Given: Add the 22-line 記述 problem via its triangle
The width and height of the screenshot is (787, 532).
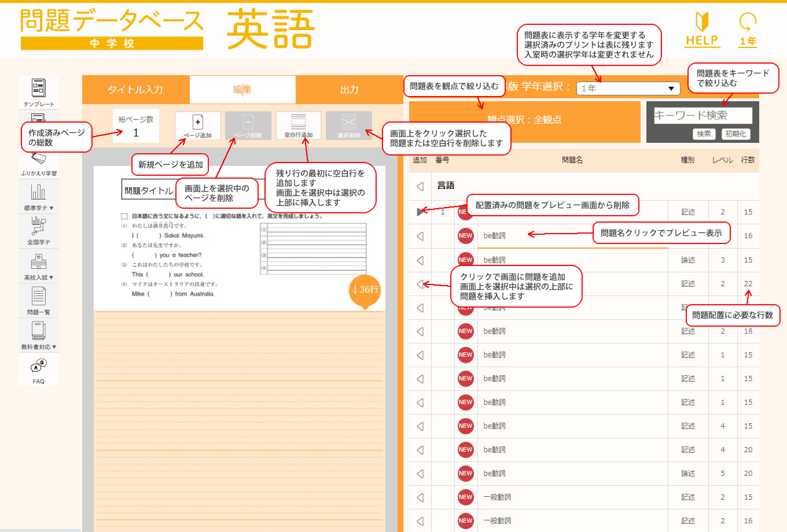Looking at the screenshot, I should click(420, 284).
